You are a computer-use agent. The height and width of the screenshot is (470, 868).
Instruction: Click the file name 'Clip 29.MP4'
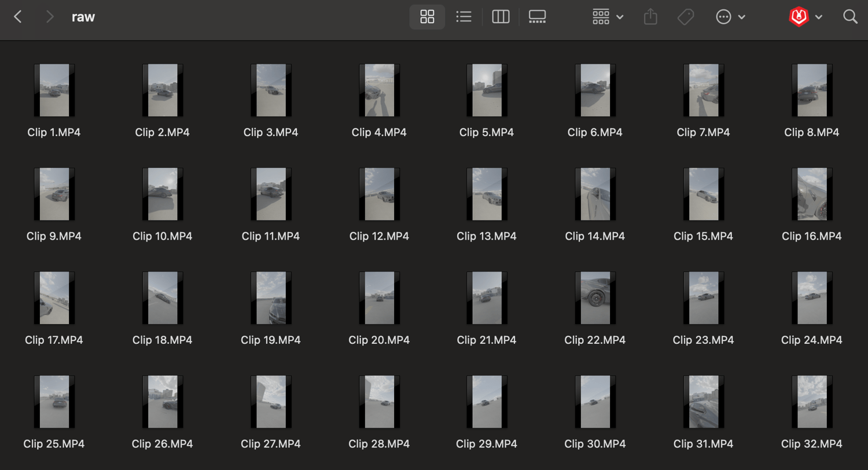click(x=487, y=445)
